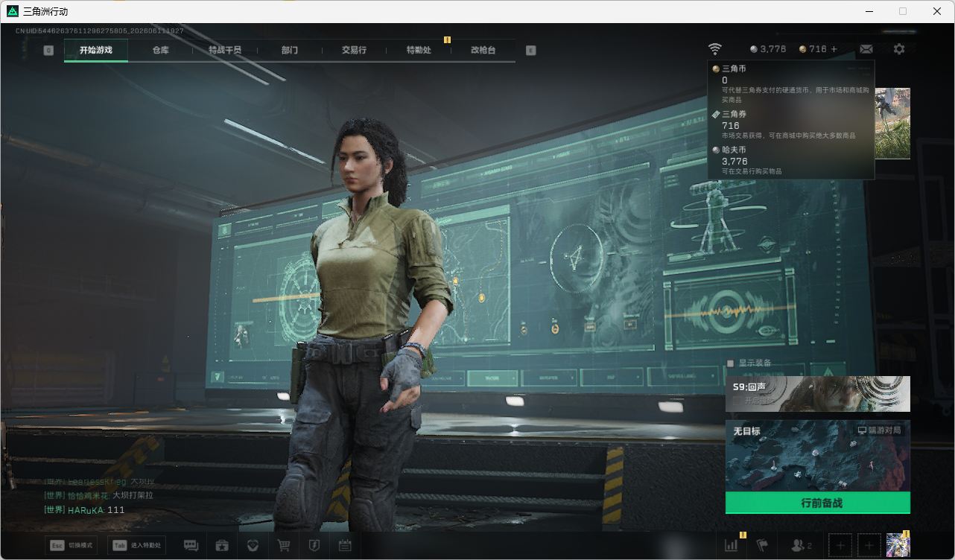Open the 特战干员 tab
This screenshot has height=560, width=955.
pyautogui.click(x=225, y=50)
